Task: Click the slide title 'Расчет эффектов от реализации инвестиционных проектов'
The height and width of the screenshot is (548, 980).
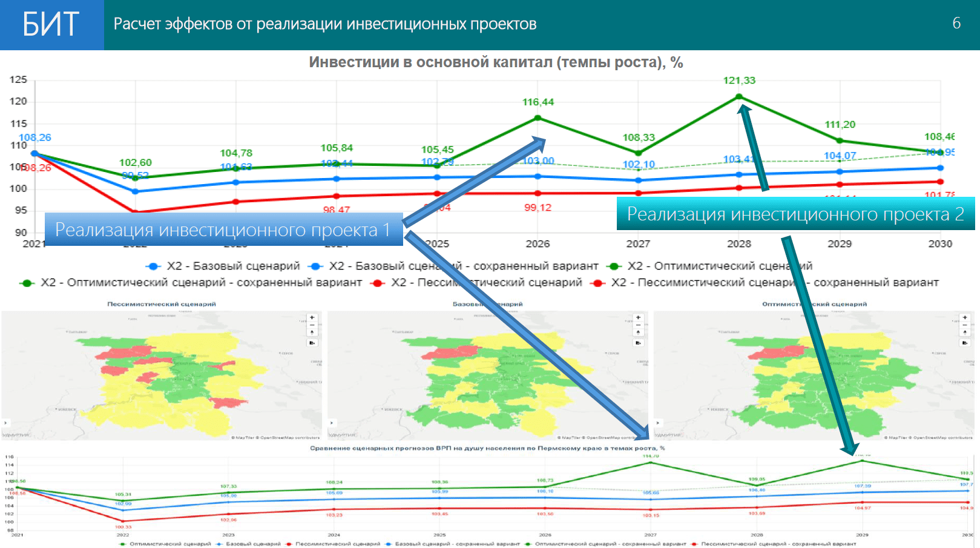Action: 325,24
